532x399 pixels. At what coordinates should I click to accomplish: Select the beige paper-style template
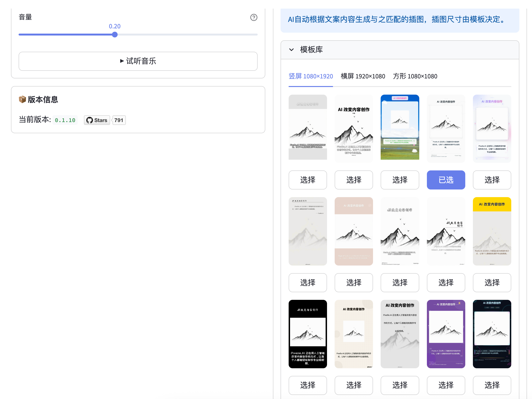pyautogui.click(x=353, y=385)
